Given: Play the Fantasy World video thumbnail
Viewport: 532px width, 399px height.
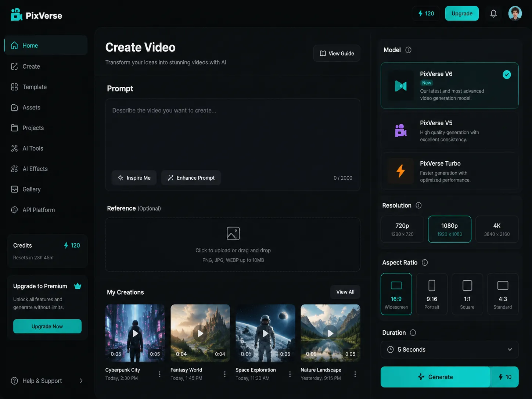Looking at the screenshot, I should pos(200,333).
